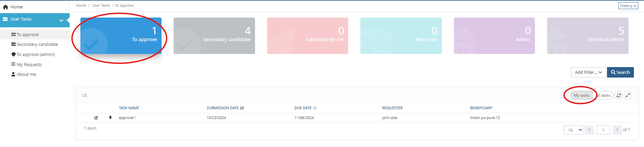Open the list options icon above the table
The width and height of the screenshot is (644, 147).
point(84,95)
